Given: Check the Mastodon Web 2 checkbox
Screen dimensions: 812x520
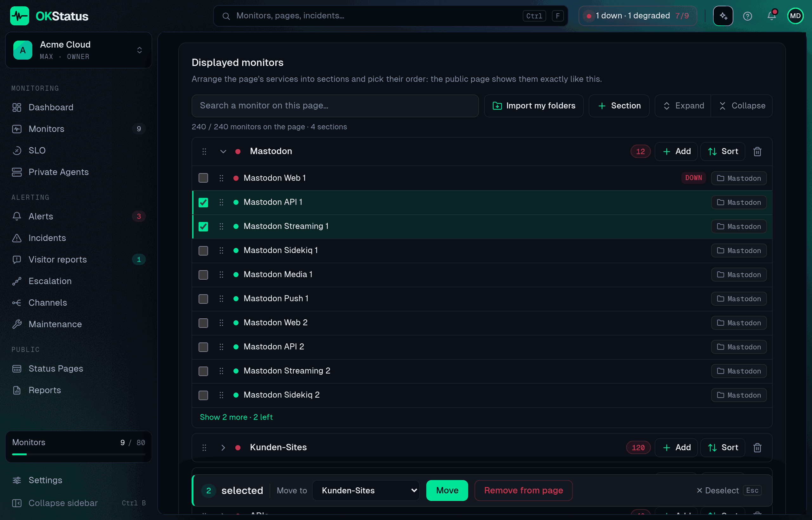Looking at the screenshot, I should coord(203,323).
